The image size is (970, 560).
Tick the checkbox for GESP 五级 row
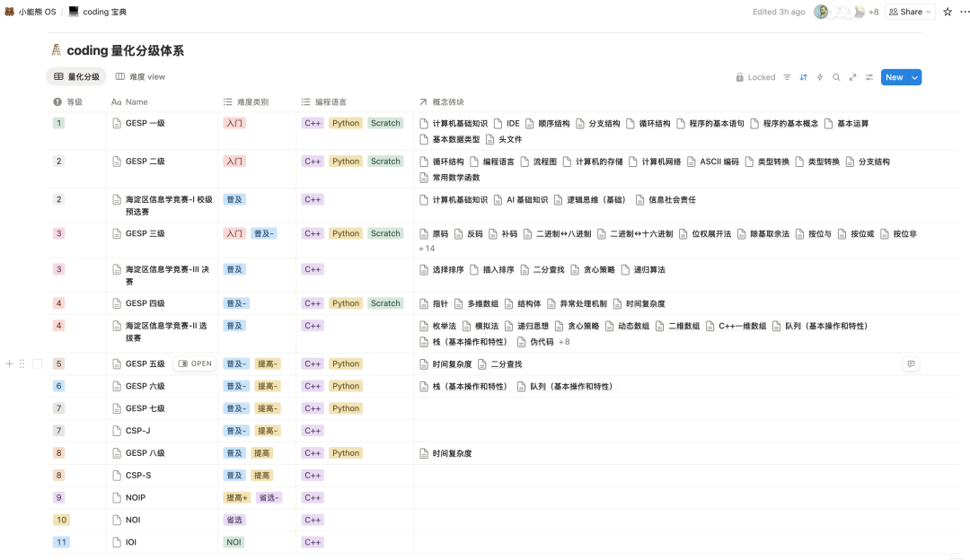coord(37,363)
